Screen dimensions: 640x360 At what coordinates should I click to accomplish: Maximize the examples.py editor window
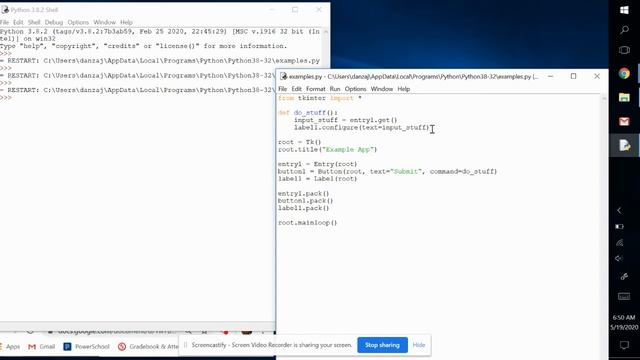[x=573, y=76]
